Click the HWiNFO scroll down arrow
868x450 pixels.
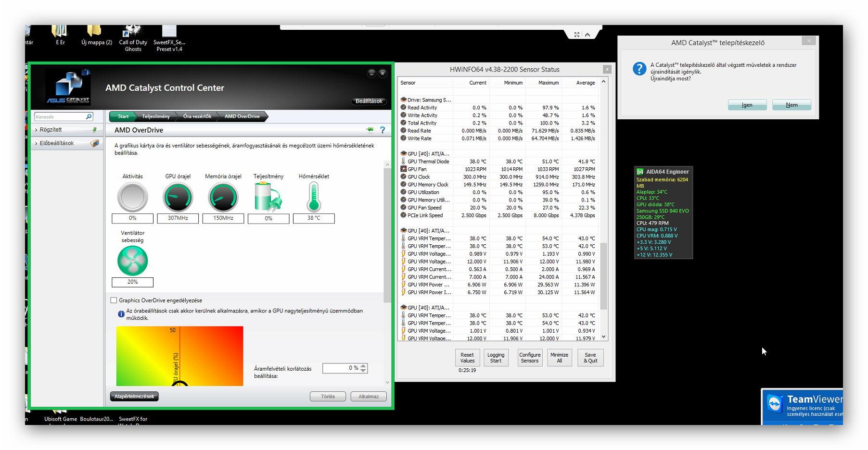tap(604, 337)
